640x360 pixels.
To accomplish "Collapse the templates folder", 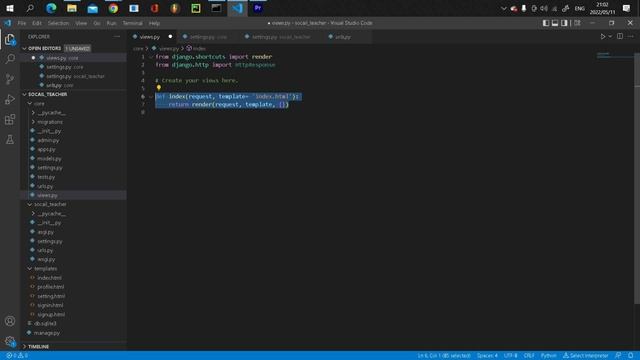I will (30, 269).
